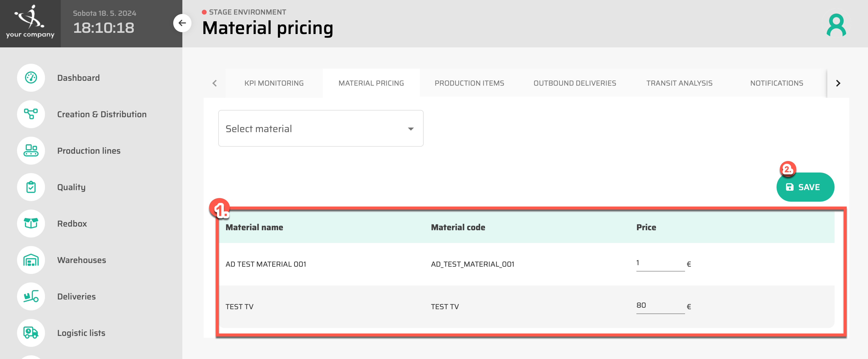
Task: Open the user profile avatar icon
Action: [836, 25]
